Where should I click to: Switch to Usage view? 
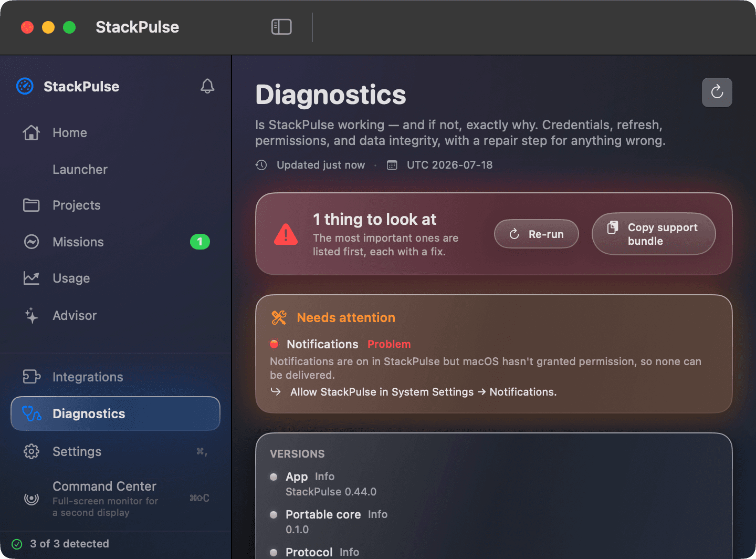tap(115, 278)
